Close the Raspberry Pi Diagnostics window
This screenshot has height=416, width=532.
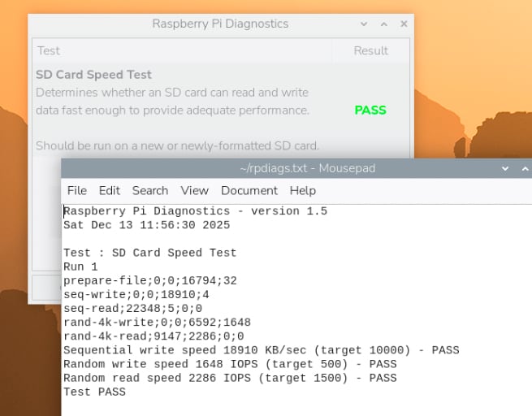click(402, 24)
